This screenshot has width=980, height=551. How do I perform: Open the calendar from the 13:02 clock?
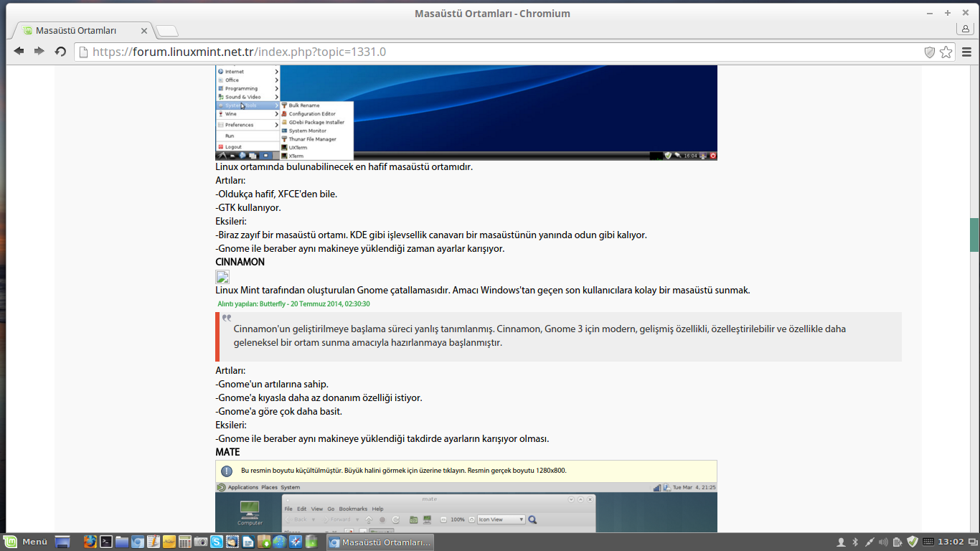coord(951,542)
